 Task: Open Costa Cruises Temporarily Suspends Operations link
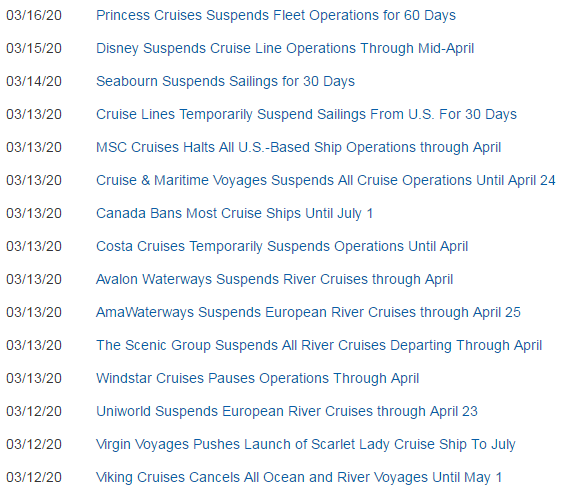pos(282,246)
